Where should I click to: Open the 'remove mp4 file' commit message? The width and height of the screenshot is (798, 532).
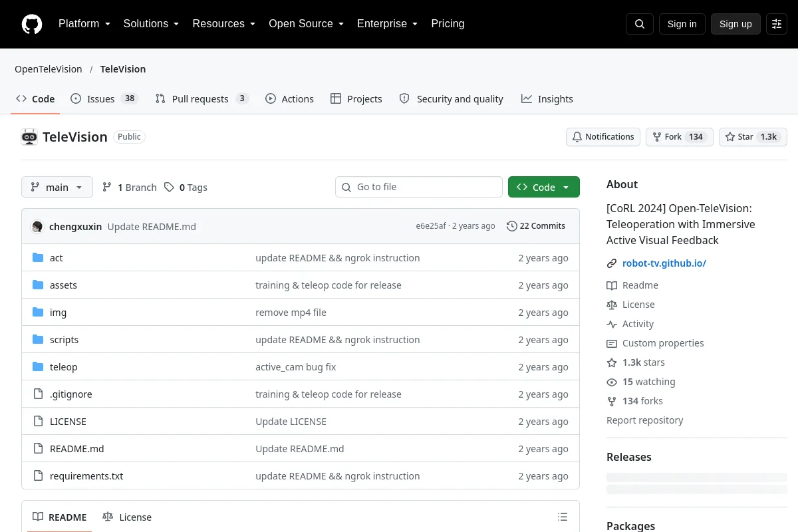tap(291, 313)
